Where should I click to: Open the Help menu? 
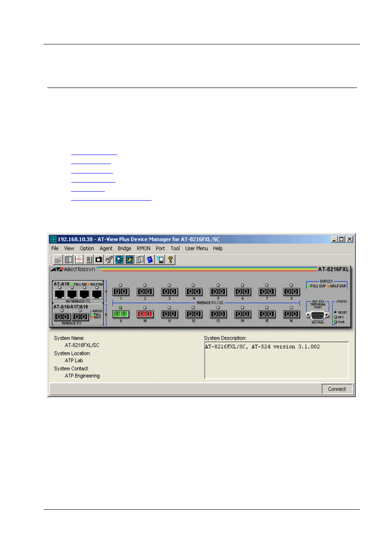click(x=218, y=249)
